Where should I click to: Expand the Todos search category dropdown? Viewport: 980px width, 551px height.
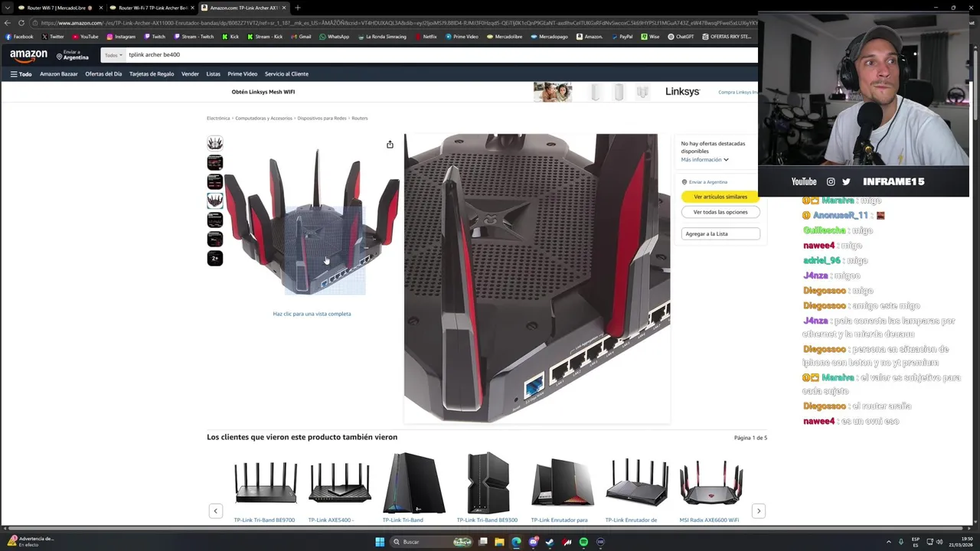pyautogui.click(x=113, y=55)
